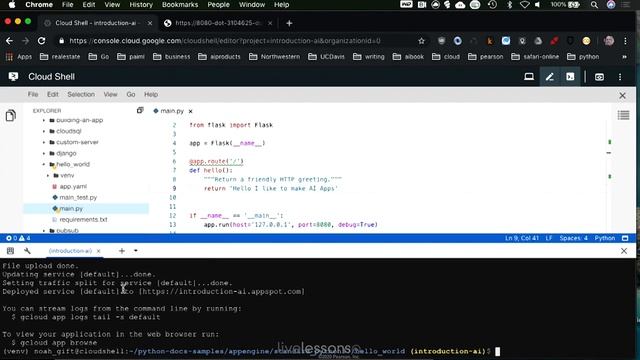Close the main.py editor tab

pos(191,111)
